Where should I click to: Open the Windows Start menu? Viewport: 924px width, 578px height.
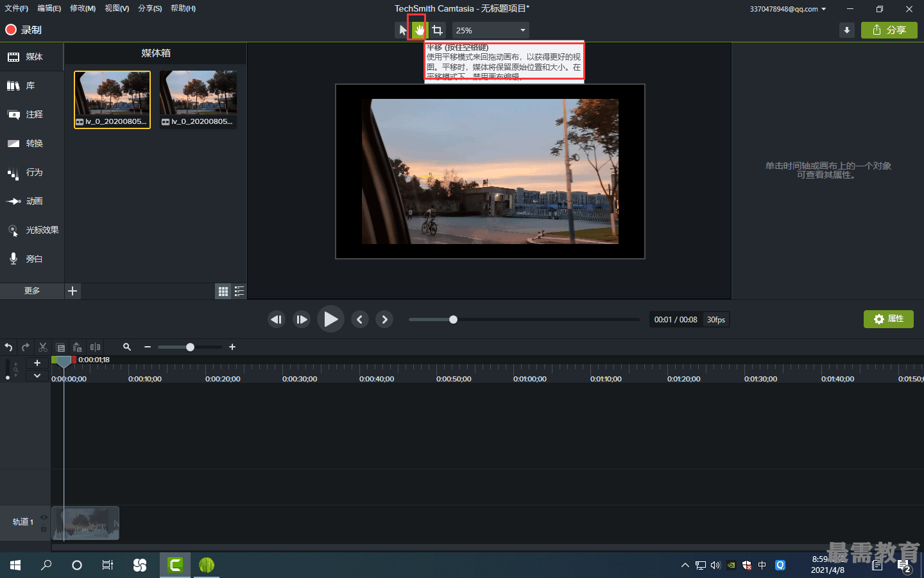pos(15,565)
